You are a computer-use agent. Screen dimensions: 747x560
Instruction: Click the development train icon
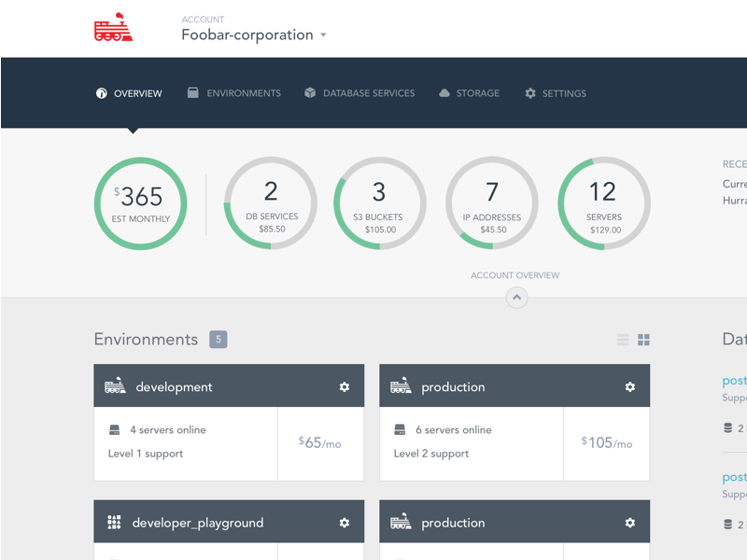[x=115, y=385]
